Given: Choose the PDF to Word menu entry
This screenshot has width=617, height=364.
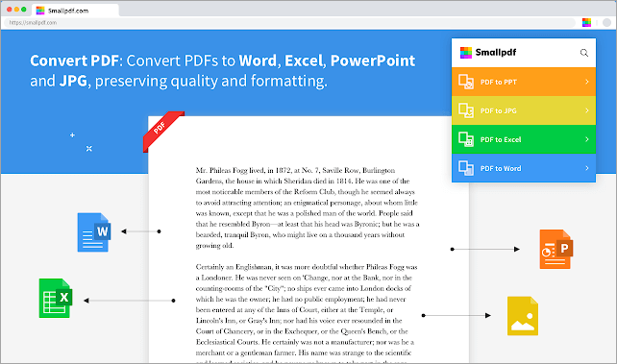Looking at the screenshot, I should coord(524,168).
